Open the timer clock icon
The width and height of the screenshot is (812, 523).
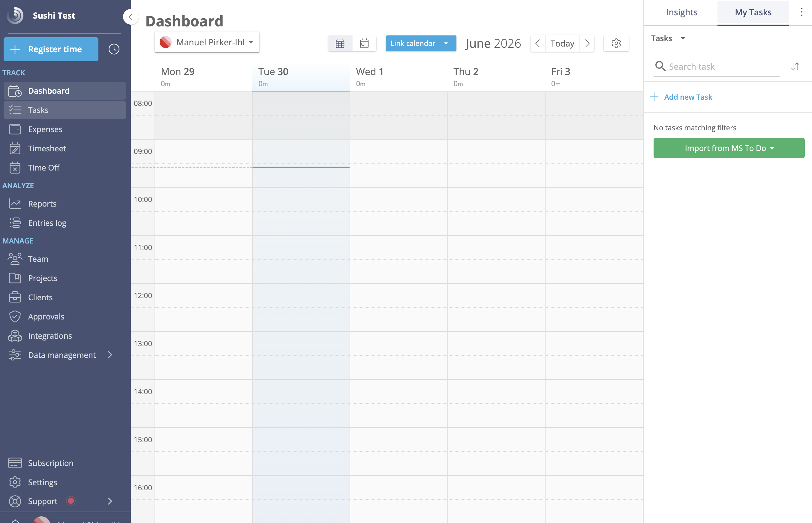pos(114,49)
